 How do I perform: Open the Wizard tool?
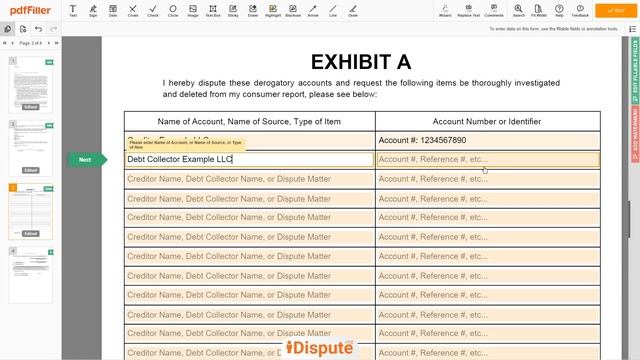click(x=445, y=11)
